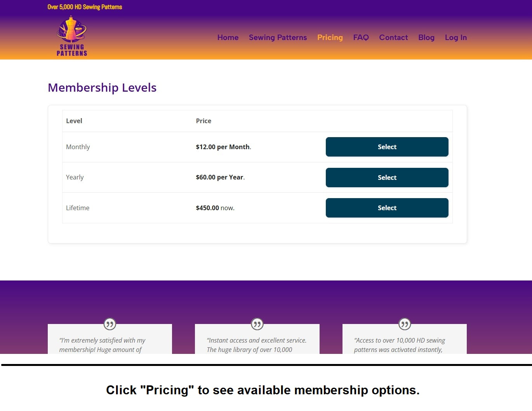
Task: Click the quote icon above the middle testimonial
Action: [x=257, y=324]
